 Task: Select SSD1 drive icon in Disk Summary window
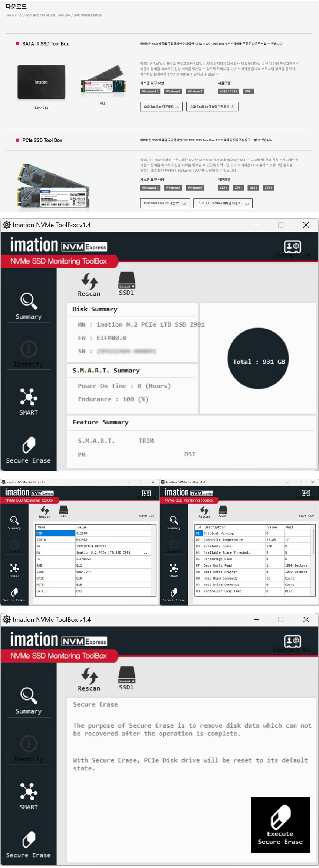coord(126,280)
